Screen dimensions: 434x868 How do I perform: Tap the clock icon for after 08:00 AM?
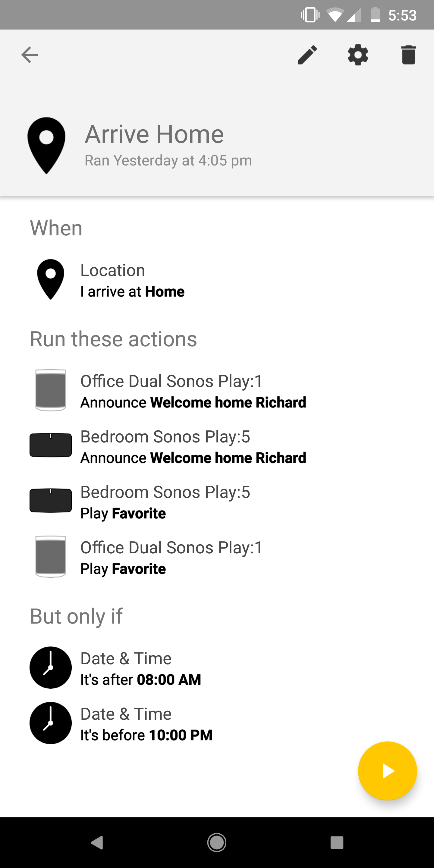[x=51, y=668]
